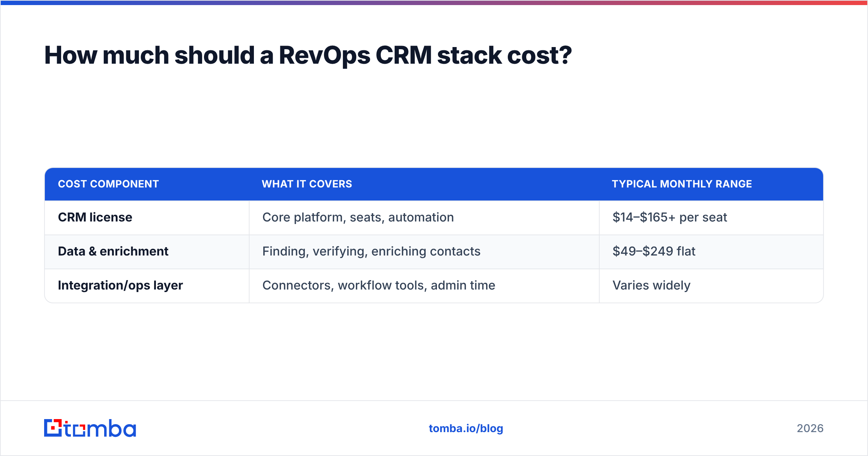
Task: Click the tomba logo
Action: 90,428
